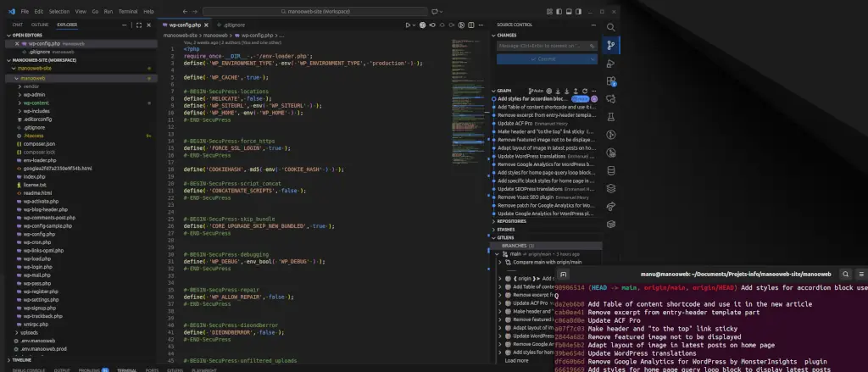Open hamburger menu in terminal window
868x372 pixels.
(861, 274)
